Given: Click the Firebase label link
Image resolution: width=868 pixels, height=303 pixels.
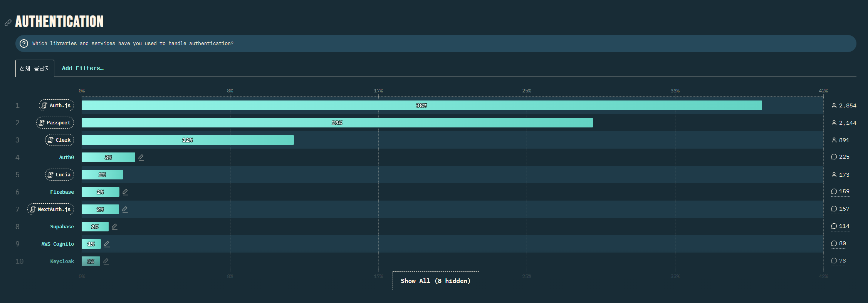Looking at the screenshot, I should (x=62, y=192).
